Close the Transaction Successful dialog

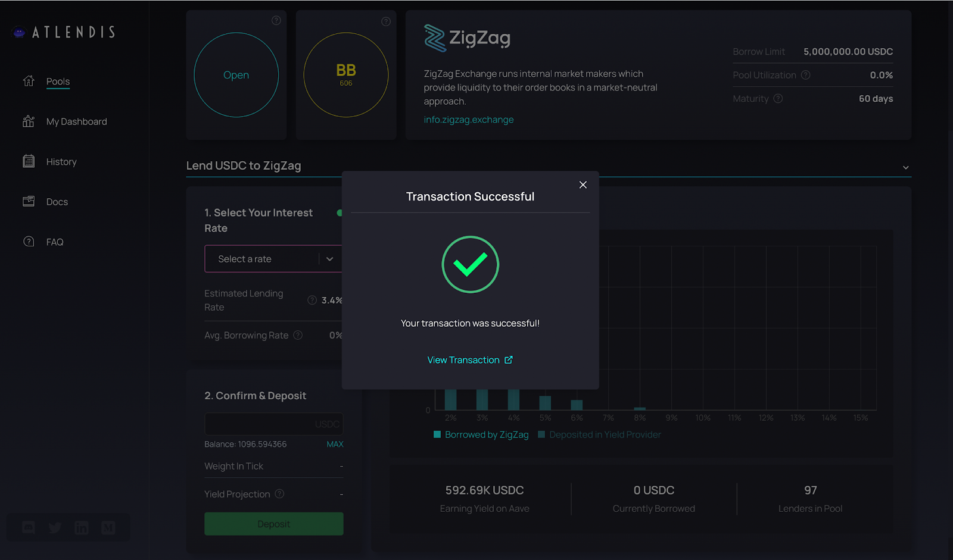(x=583, y=184)
